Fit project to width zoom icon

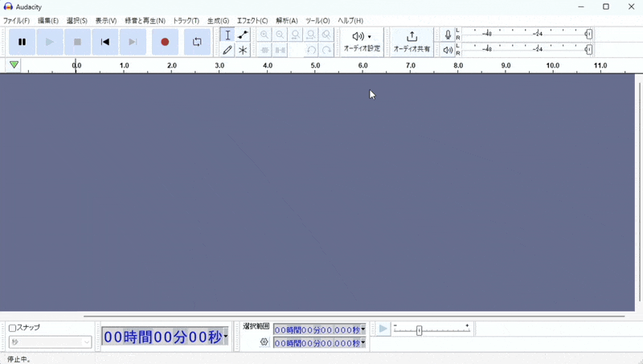311,35
